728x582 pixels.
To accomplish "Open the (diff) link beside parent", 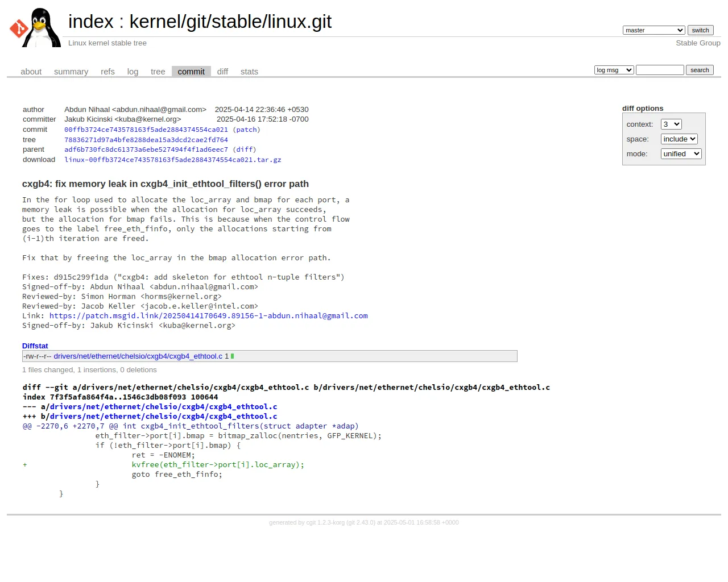I will tap(245, 149).
